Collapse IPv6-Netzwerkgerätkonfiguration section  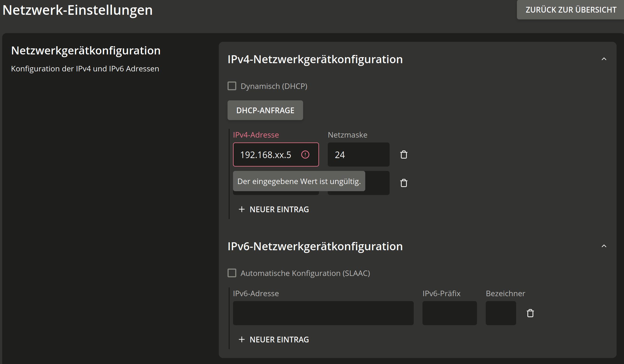click(x=604, y=246)
